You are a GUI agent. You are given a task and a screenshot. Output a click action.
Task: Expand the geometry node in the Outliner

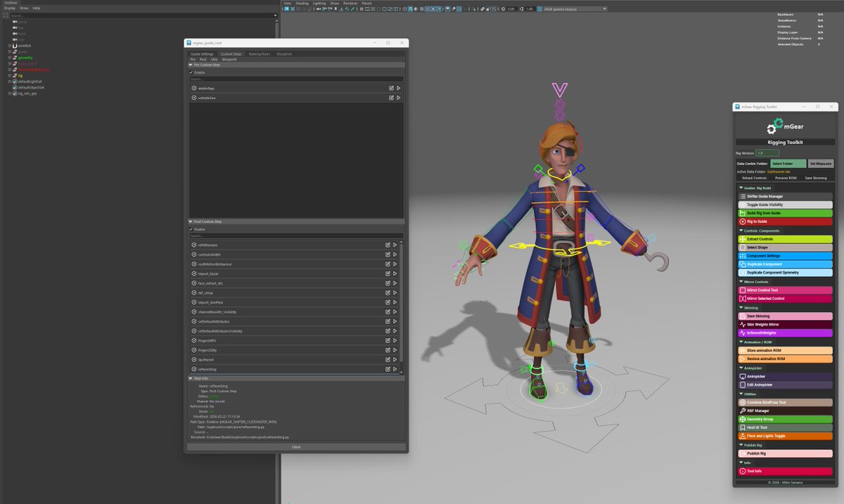pos(9,58)
